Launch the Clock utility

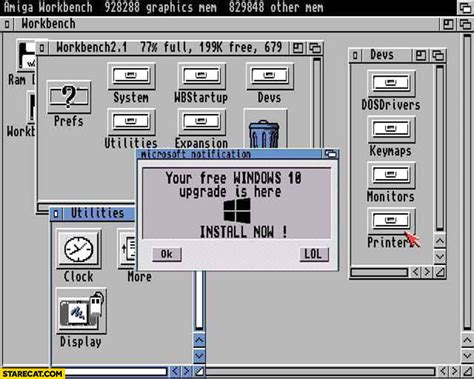[x=79, y=249]
